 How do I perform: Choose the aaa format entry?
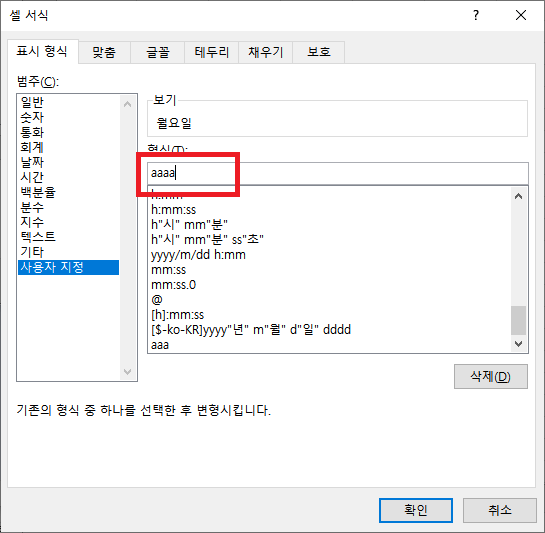(x=330, y=345)
